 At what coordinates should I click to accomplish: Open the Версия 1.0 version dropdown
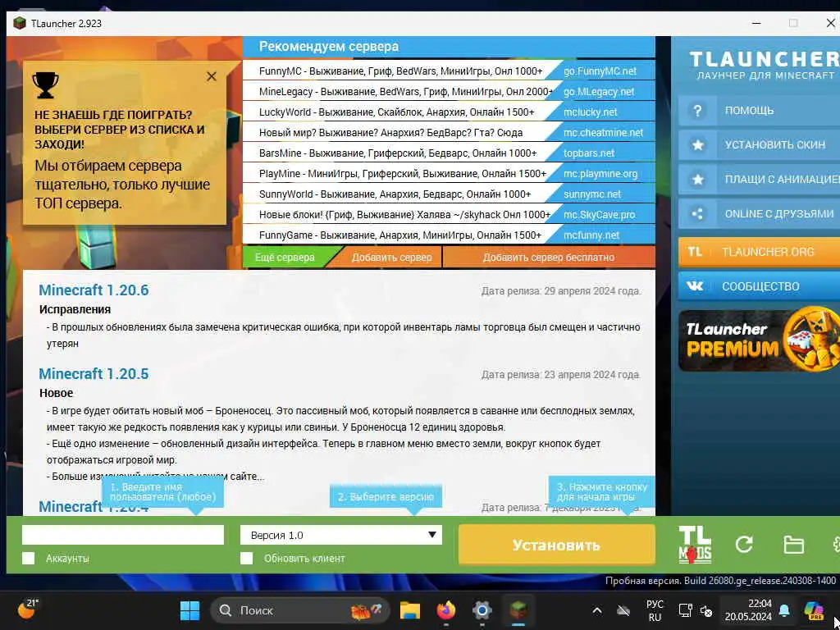click(341, 535)
